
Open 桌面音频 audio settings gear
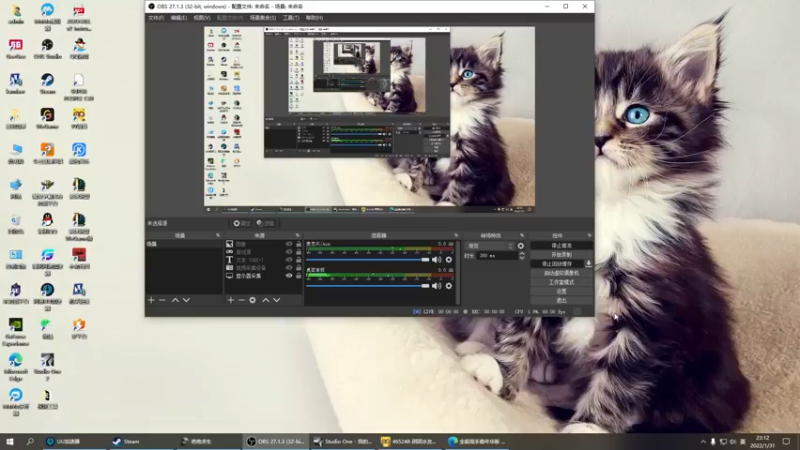[448, 286]
